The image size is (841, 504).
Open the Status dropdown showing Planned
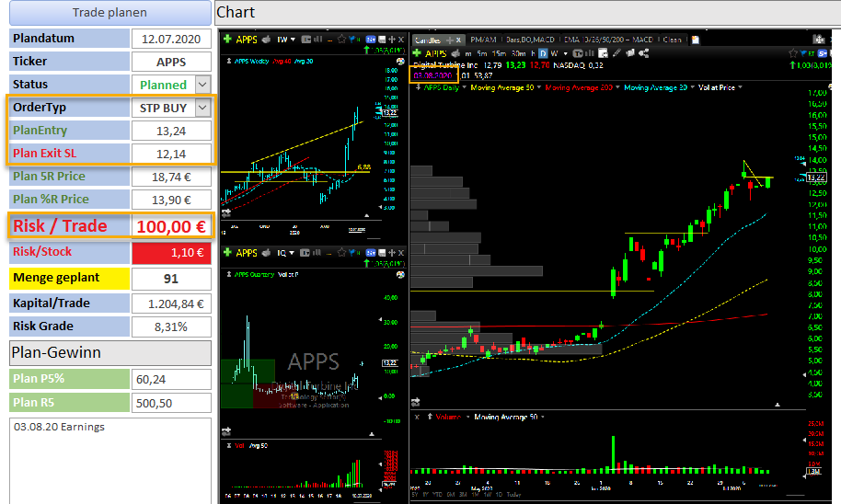click(202, 85)
